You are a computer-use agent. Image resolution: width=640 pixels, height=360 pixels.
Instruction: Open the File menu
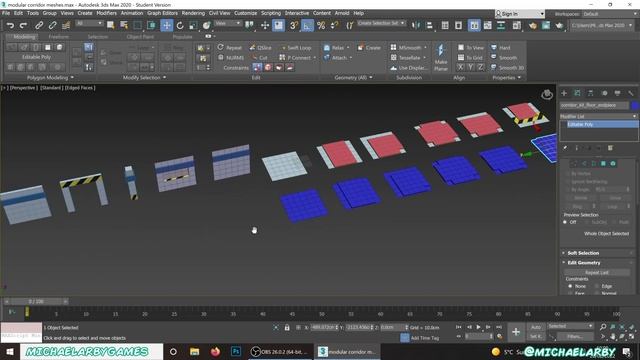[6, 13]
